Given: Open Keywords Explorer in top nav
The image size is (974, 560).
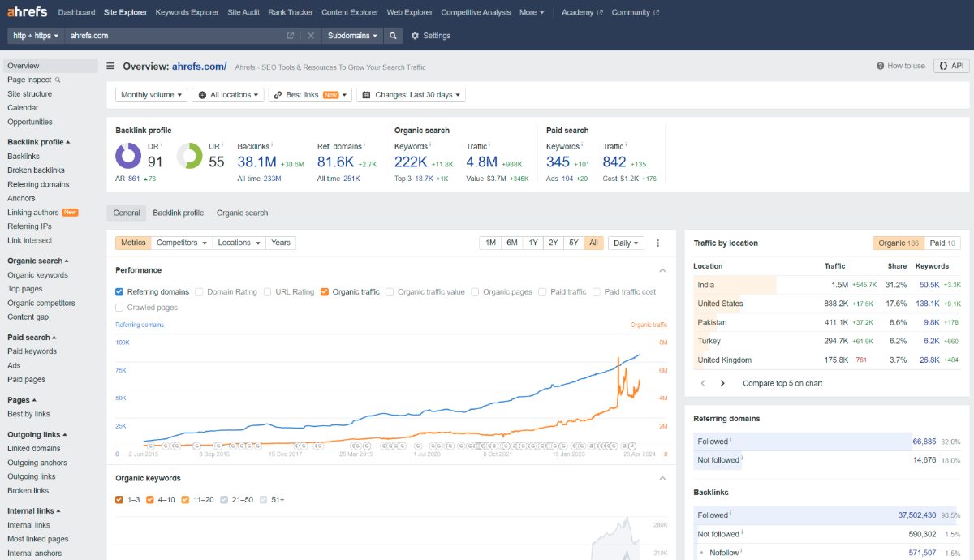Looking at the screenshot, I should 187,12.
